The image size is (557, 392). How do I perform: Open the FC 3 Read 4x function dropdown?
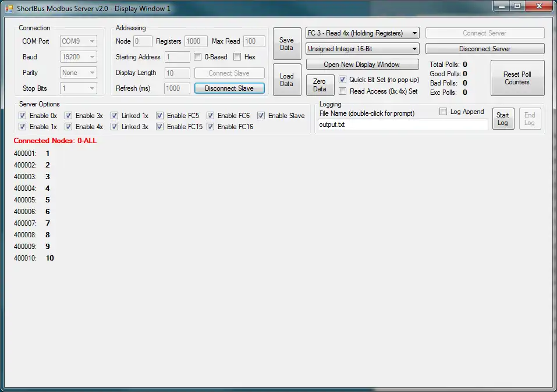click(363, 33)
